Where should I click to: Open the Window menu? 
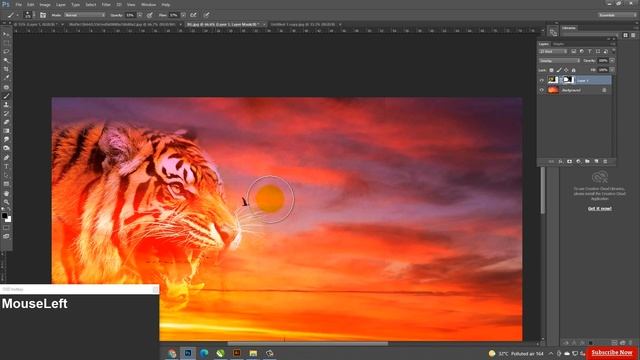148,4
